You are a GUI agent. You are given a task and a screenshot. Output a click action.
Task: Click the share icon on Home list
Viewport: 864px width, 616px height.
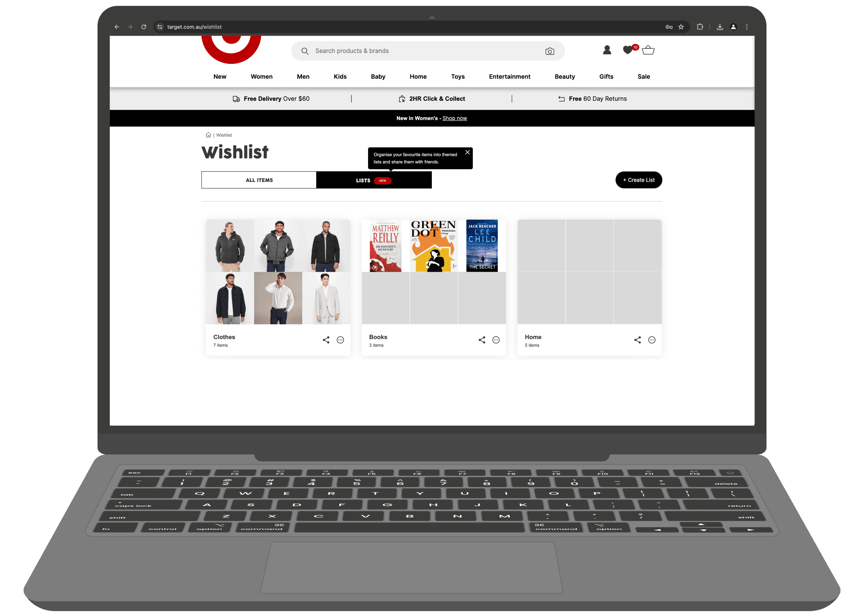click(x=637, y=340)
